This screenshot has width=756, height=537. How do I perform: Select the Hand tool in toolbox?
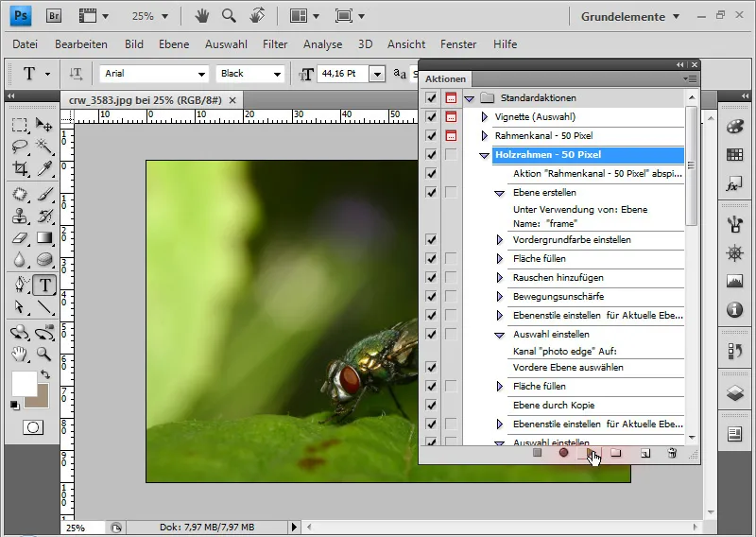(x=20, y=355)
